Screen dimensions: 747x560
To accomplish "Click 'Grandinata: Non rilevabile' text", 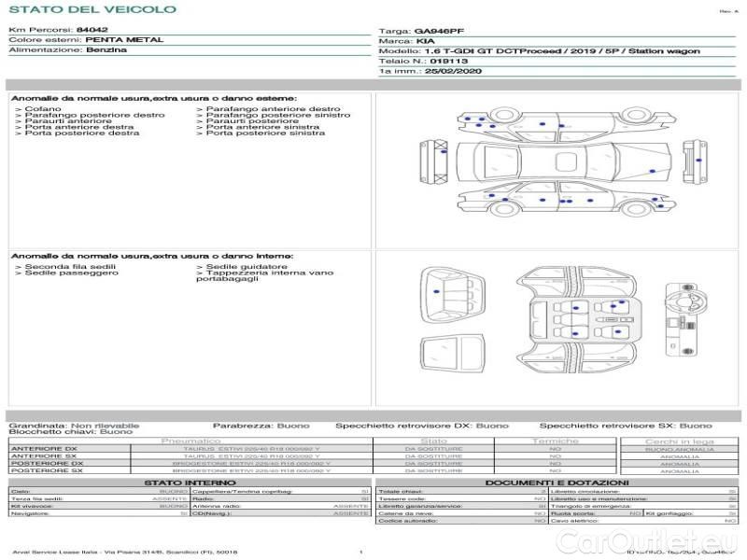I will click(x=74, y=426).
